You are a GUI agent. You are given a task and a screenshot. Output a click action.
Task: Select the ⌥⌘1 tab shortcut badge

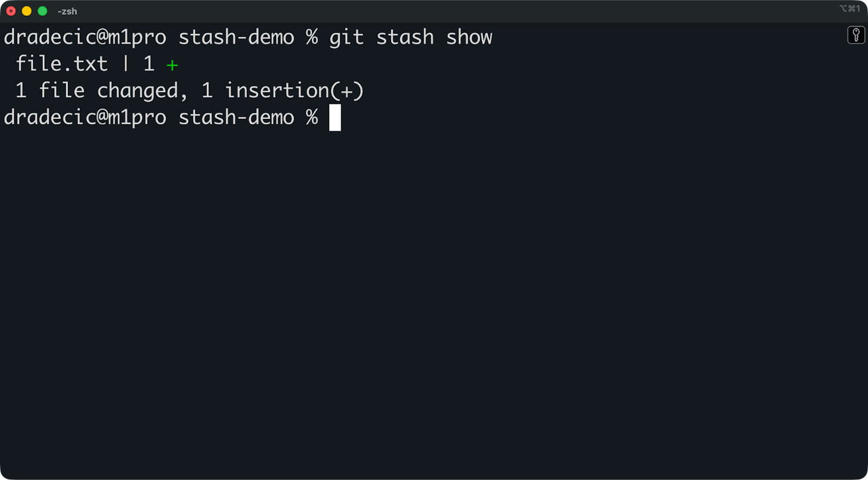click(851, 9)
